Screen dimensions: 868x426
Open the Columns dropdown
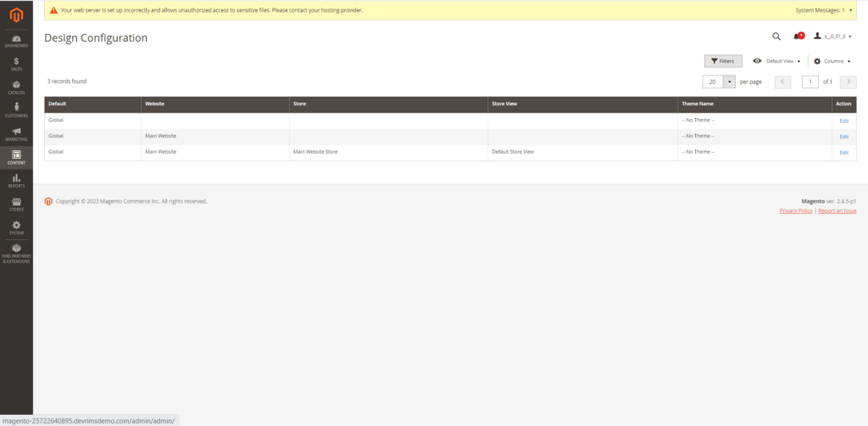coord(832,61)
